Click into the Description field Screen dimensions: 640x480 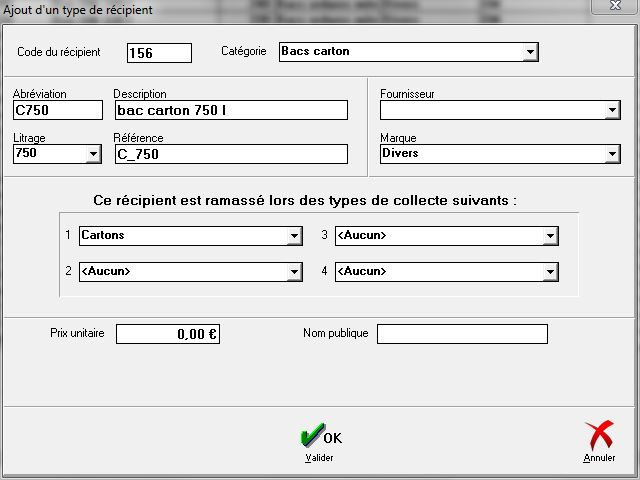(230, 110)
